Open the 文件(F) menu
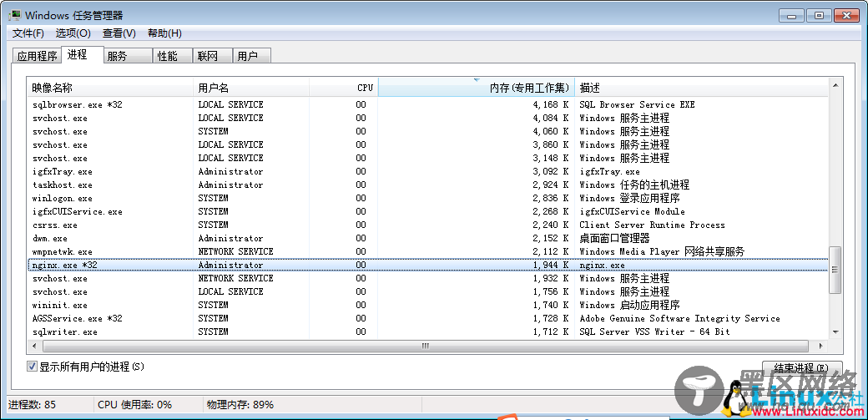This screenshot has width=868, height=420. tap(28, 33)
